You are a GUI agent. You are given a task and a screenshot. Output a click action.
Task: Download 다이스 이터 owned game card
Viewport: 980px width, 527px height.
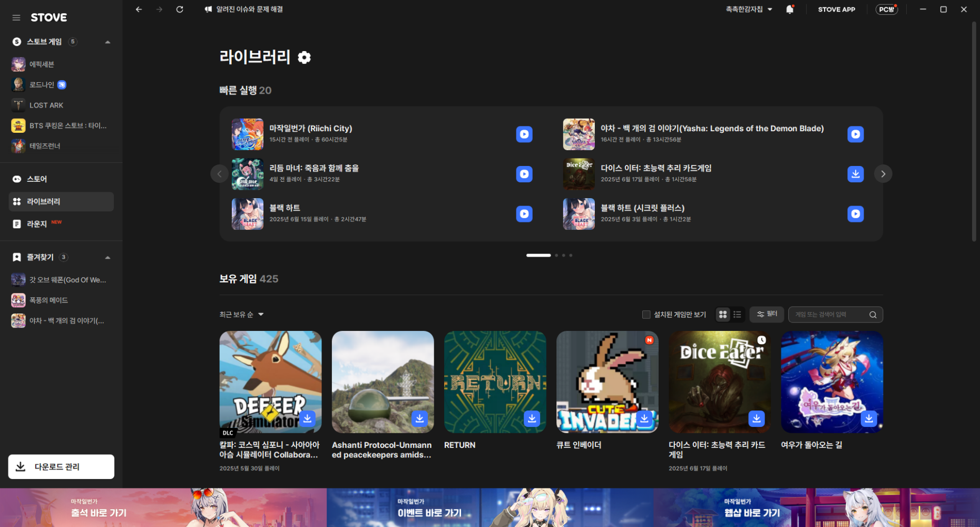click(x=757, y=418)
